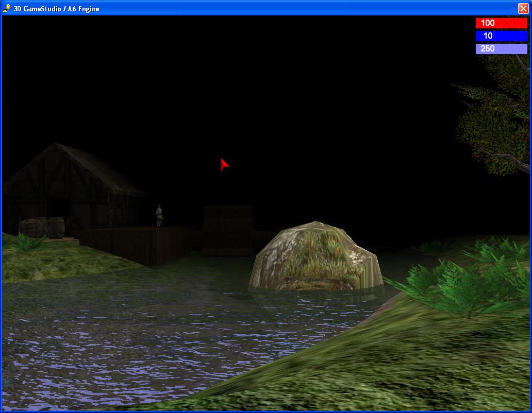
Task: Click the wooden crate on the dock
Action: coord(228,230)
